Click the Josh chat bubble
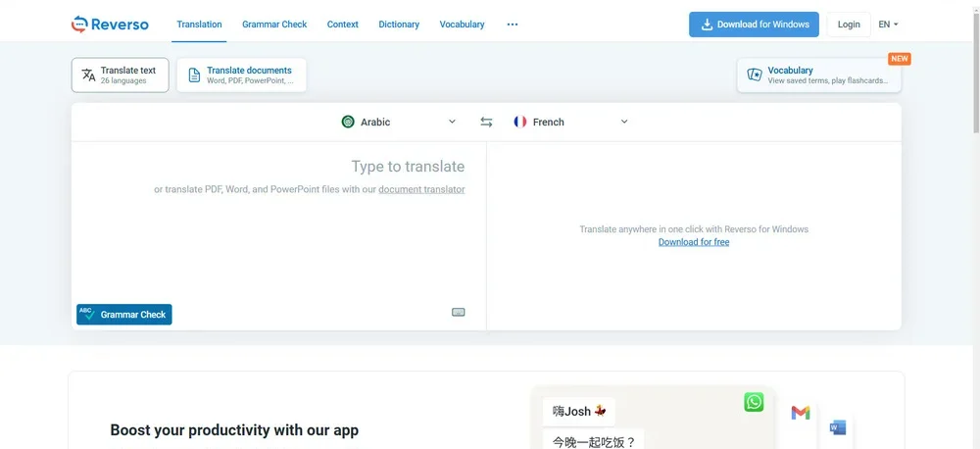 (x=579, y=412)
